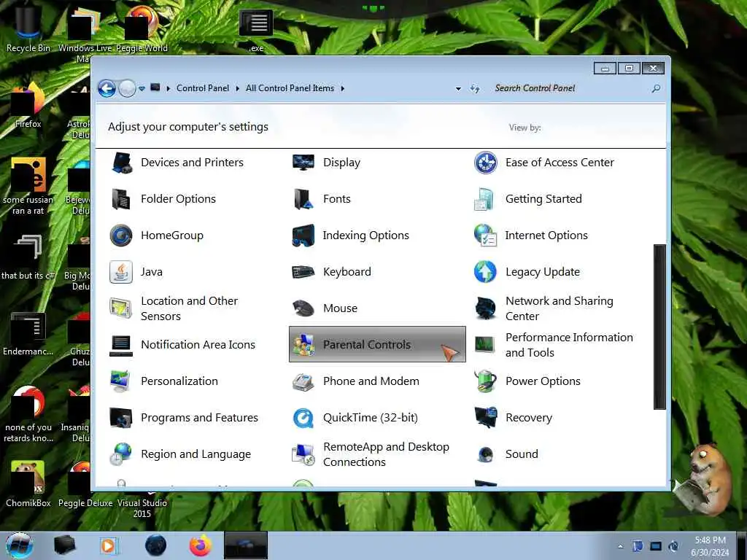This screenshot has width=747, height=560.
Task: Open the Notification Area Icons icon
Action: pyautogui.click(x=122, y=345)
